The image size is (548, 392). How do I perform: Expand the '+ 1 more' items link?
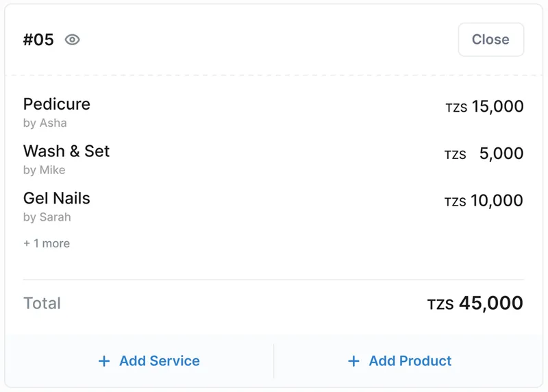(x=47, y=243)
